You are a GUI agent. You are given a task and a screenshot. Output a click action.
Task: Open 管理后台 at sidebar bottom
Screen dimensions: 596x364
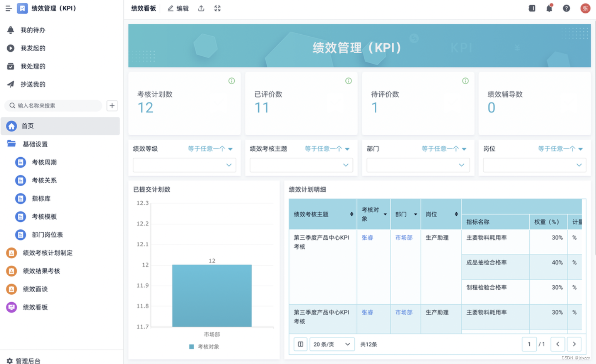26,361
